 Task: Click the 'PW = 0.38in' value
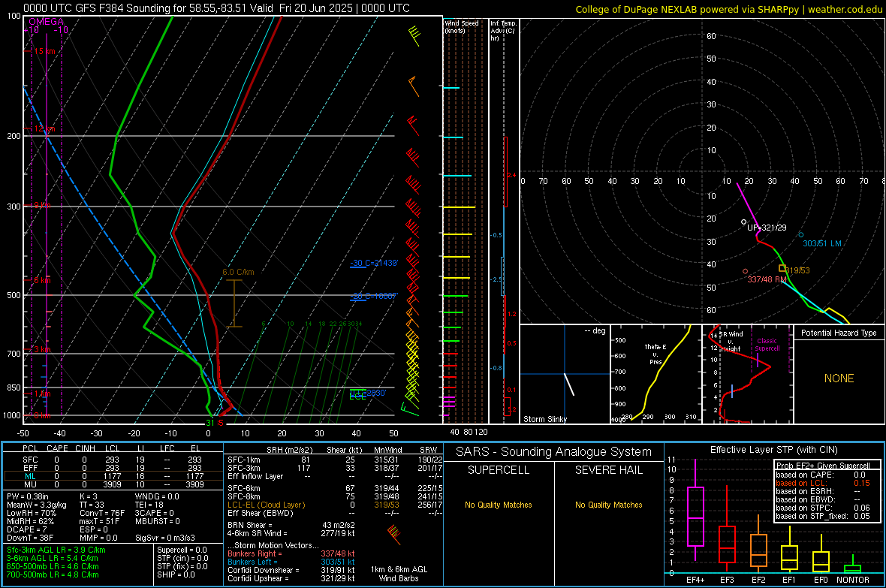pos(28,496)
